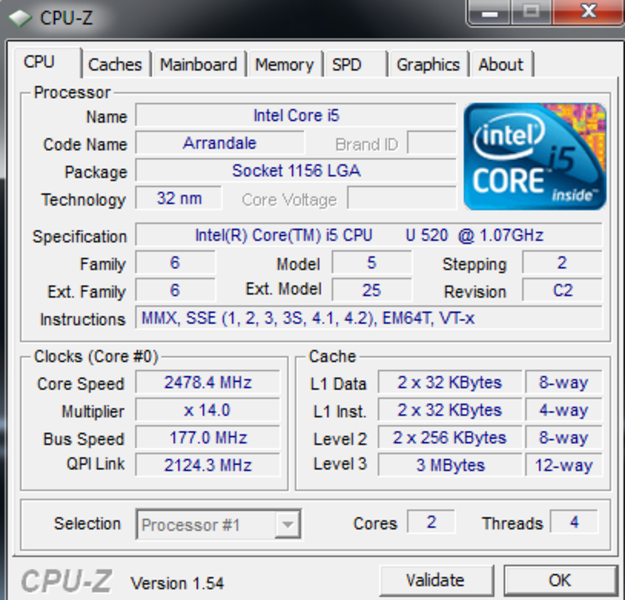Click the Ext. Family value '6'
625x600 pixels.
(175, 290)
